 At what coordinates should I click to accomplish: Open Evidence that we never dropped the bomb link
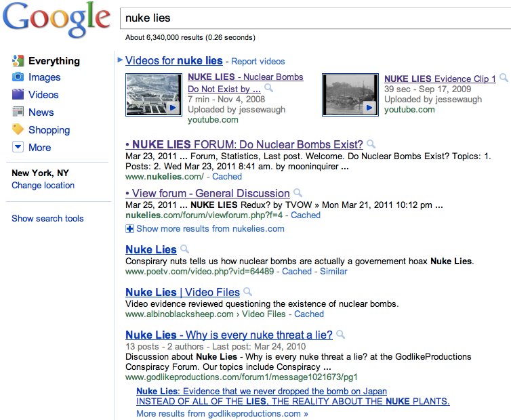[262, 391]
